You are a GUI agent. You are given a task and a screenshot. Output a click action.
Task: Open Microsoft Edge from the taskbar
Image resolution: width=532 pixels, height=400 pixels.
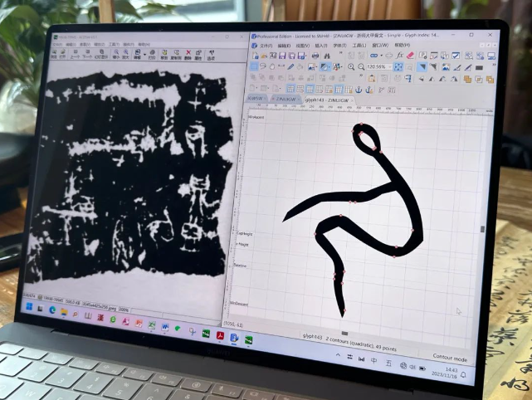tap(52, 310)
